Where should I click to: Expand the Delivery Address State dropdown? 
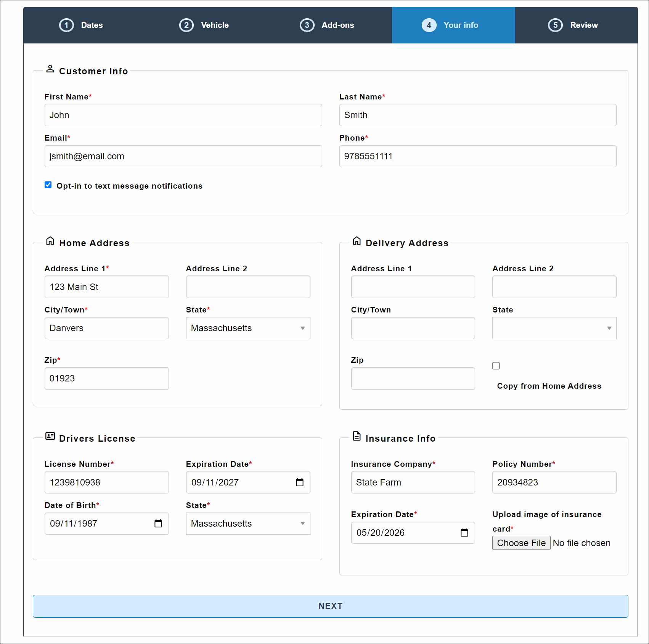(x=554, y=328)
